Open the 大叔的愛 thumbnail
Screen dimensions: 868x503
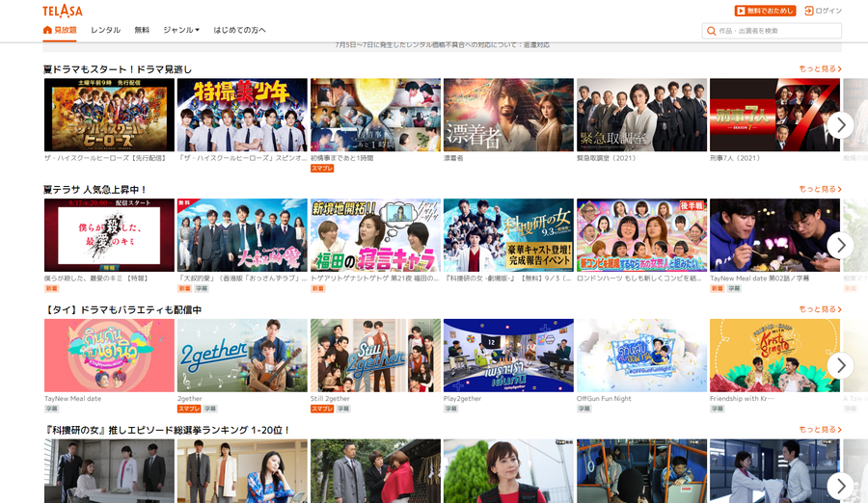242,234
